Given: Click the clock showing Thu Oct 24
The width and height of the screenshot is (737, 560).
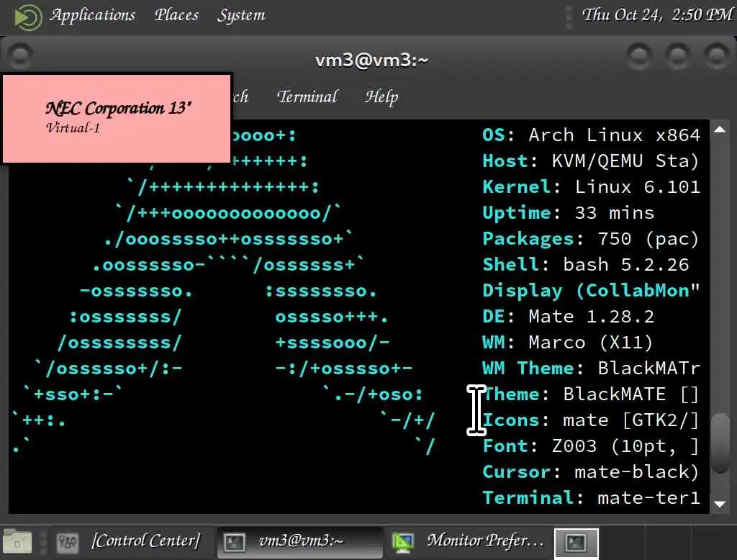Looking at the screenshot, I should [657, 15].
